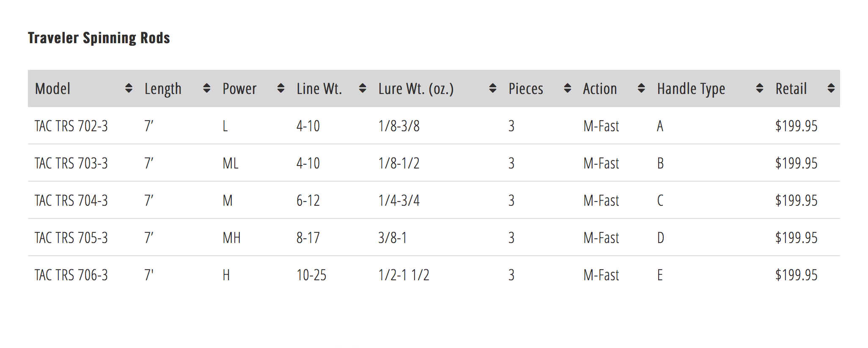Viewport: 868px width, 348px height.
Task: Toggle sort icon next to Power
Action: click(280, 88)
